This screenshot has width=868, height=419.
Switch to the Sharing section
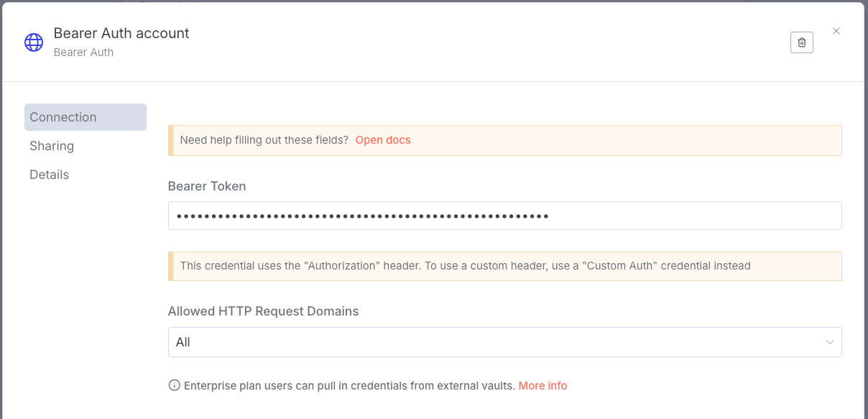pos(52,146)
